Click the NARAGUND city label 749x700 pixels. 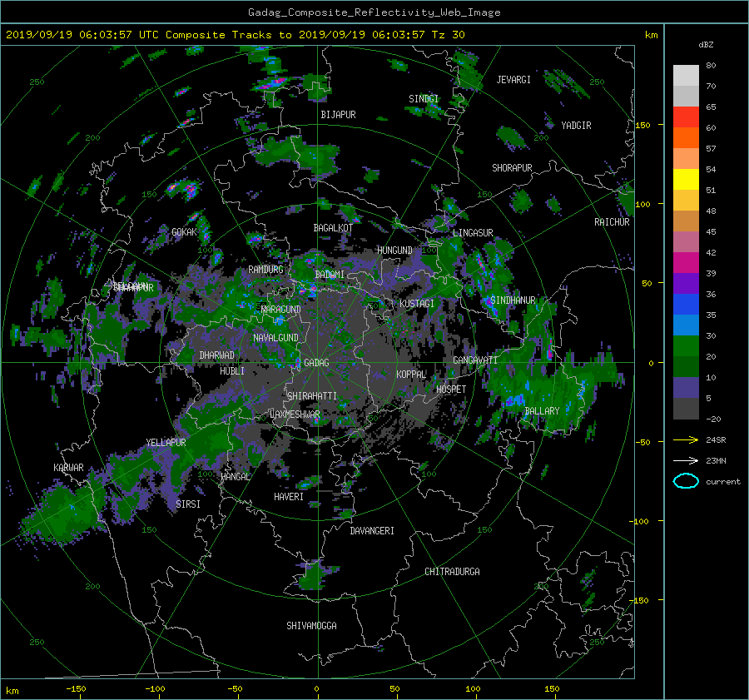(x=281, y=310)
